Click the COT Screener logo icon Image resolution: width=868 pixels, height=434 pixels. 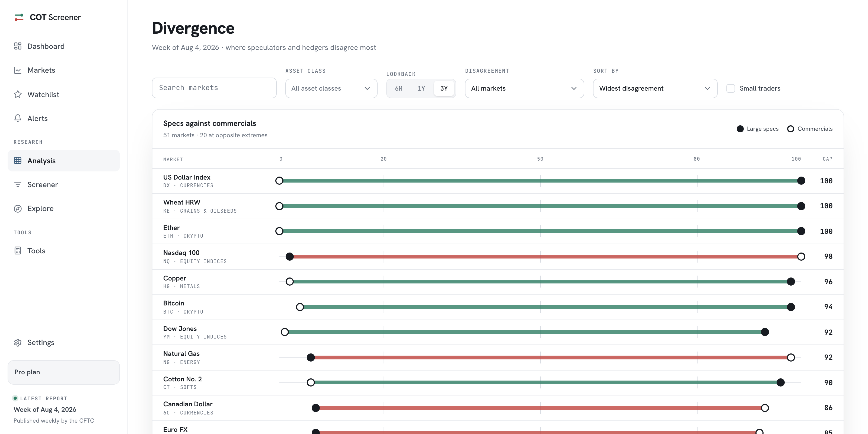coord(19,17)
